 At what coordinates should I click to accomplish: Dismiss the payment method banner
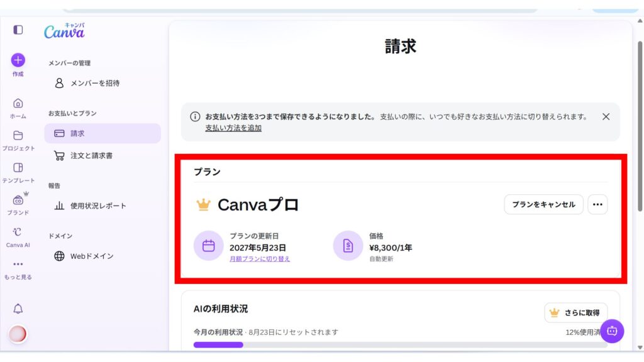point(606,116)
